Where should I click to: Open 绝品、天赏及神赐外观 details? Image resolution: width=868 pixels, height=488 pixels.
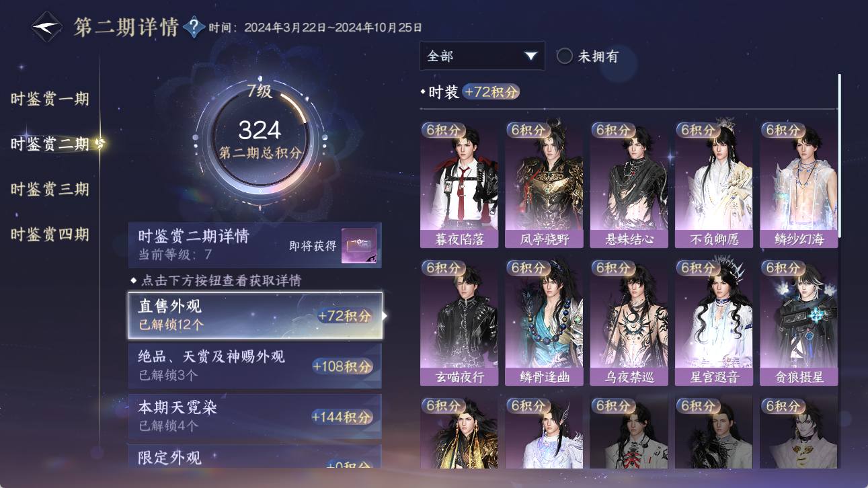tap(255, 366)
